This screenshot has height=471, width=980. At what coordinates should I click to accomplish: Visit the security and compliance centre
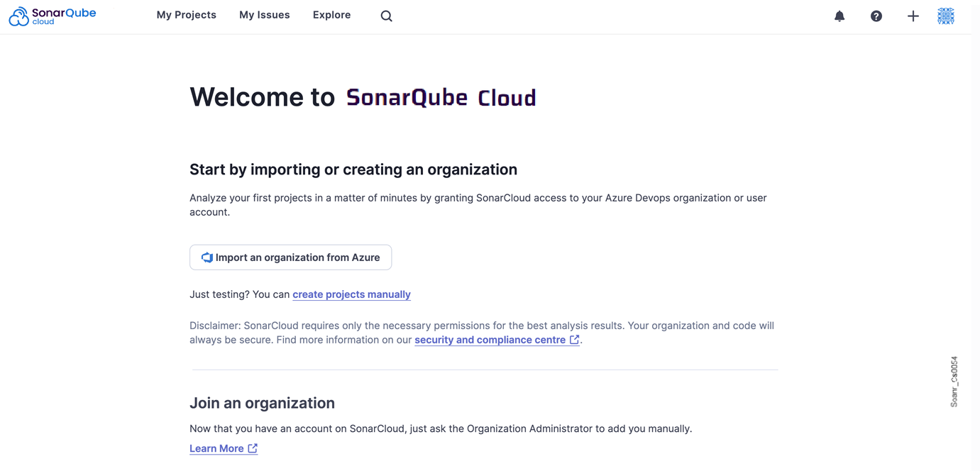(490, 339)
